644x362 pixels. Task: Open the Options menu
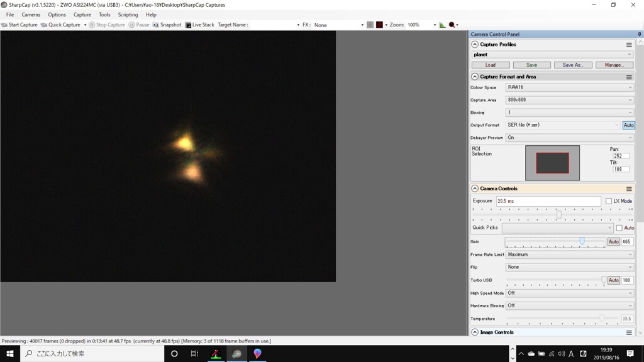tap(57, 15)
